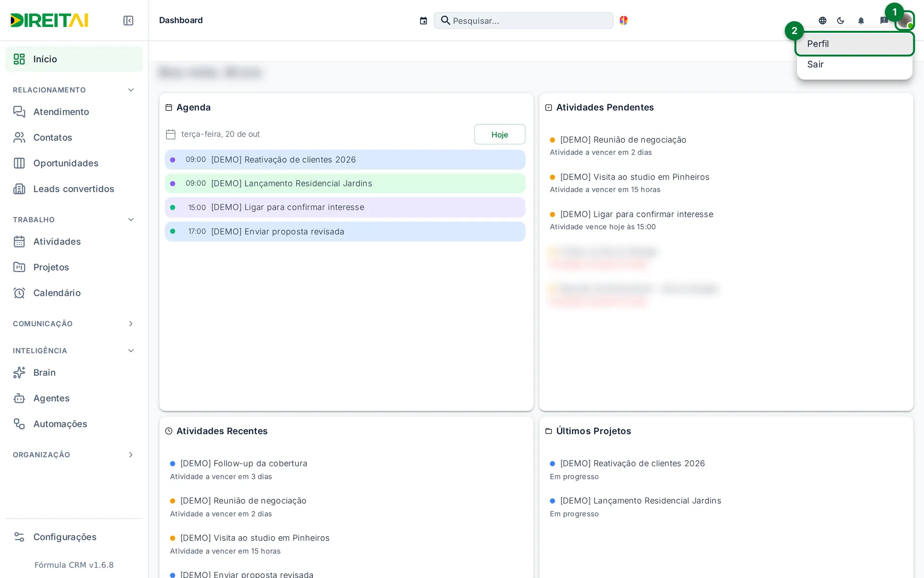Viewport: 924px width, 578px height.
Task: Toggle dark mode moon icon
Action: pyautogui.click(x=841, y=21)
